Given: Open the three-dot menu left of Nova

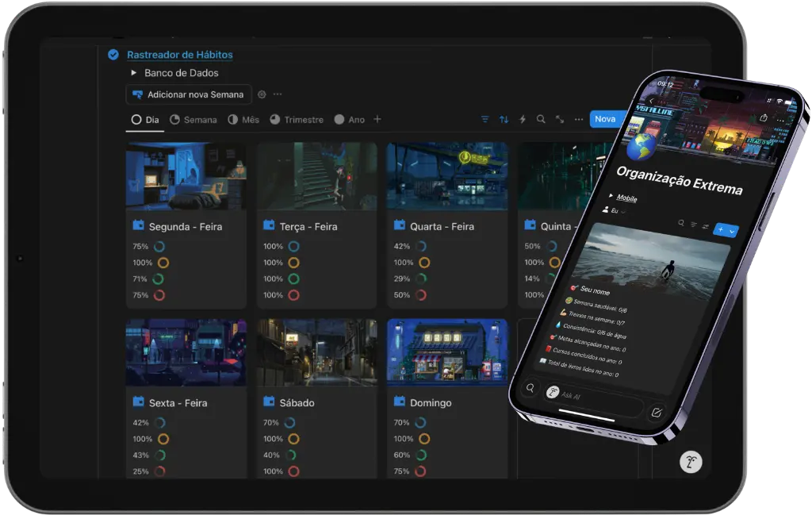Looking at the screenshot, I should [x=578, y=119].
